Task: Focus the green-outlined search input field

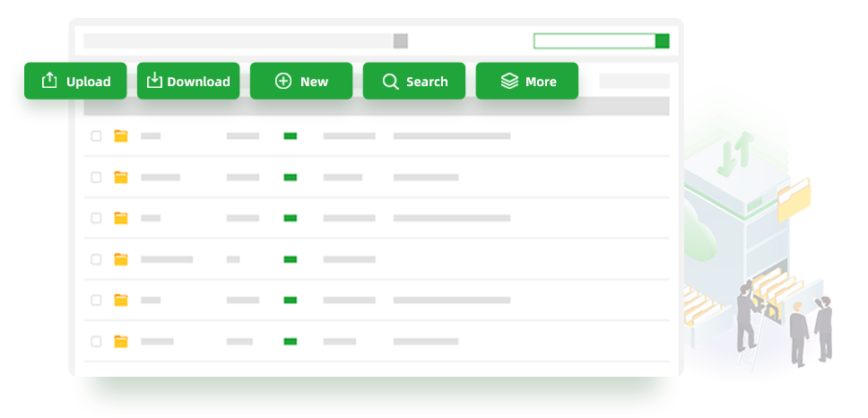Action: 595,41
